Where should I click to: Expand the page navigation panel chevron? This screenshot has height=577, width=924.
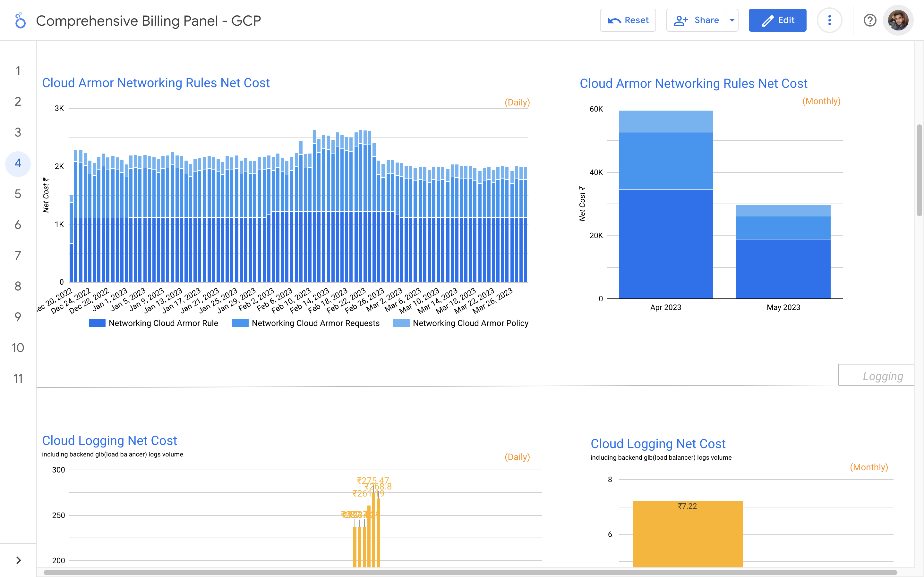(x=18, y=560)
